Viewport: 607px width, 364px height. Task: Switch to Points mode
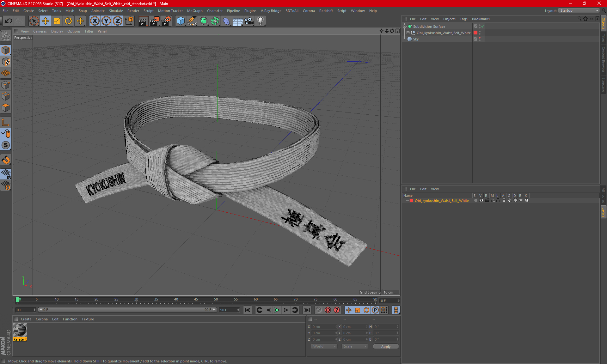point(6,85)
